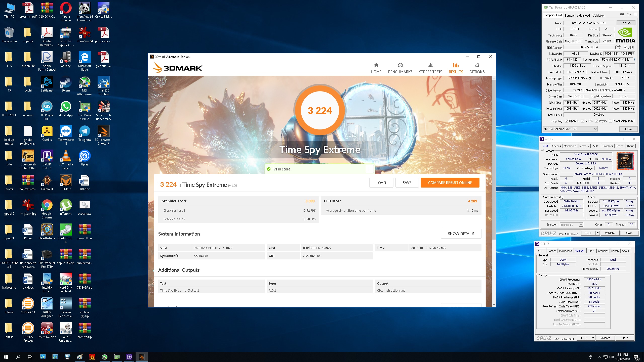This screenshot has width=644, height=362.
Task: Open Counter-Strike Global Offensive icon
Action: click(x=28, y=160)
